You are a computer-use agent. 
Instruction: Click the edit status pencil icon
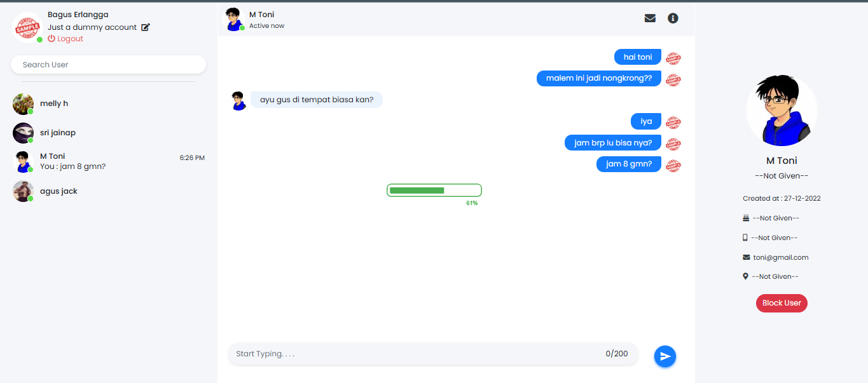click(146, 27)
